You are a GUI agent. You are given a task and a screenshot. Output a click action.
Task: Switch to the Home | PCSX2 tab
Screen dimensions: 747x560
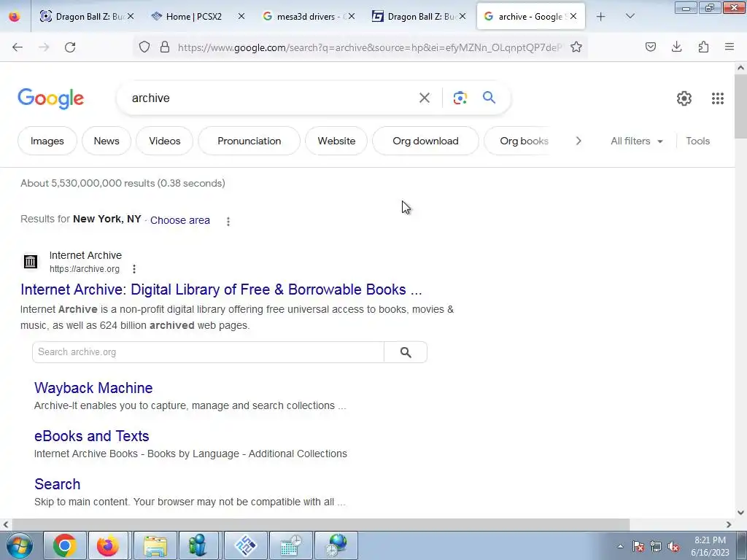[194, 17]
